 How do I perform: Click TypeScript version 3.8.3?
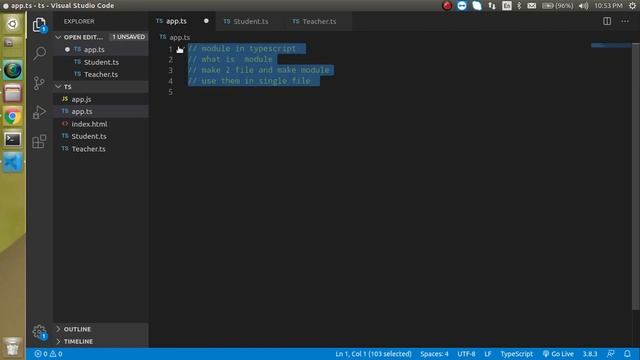coord(590,354)
